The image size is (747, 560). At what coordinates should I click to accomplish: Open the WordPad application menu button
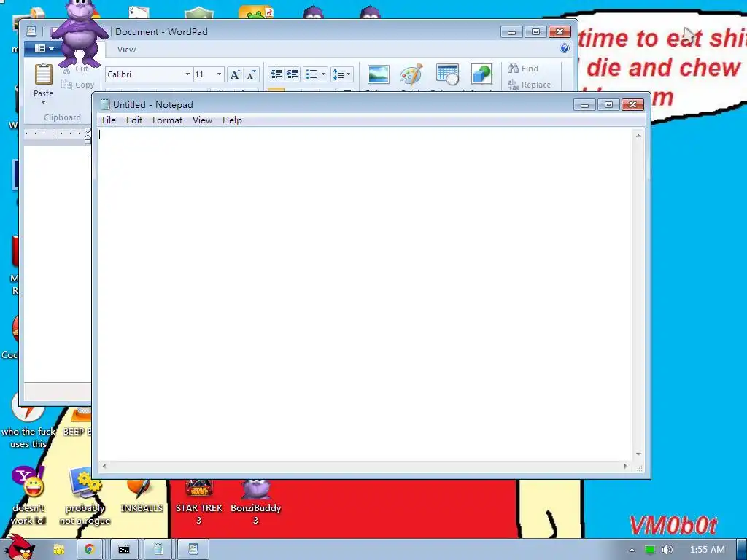(x=44, y=49)
